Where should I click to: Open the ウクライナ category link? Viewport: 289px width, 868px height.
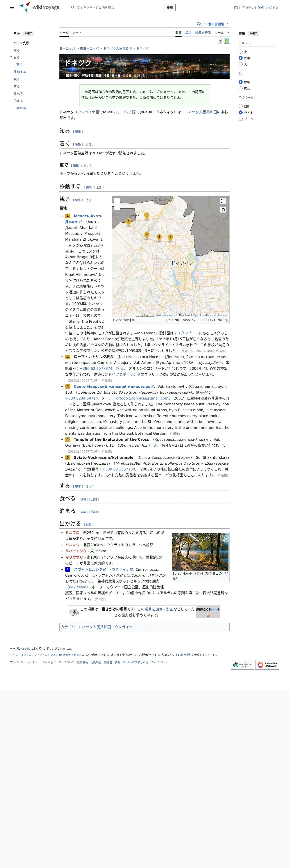(x=124, y=627)
